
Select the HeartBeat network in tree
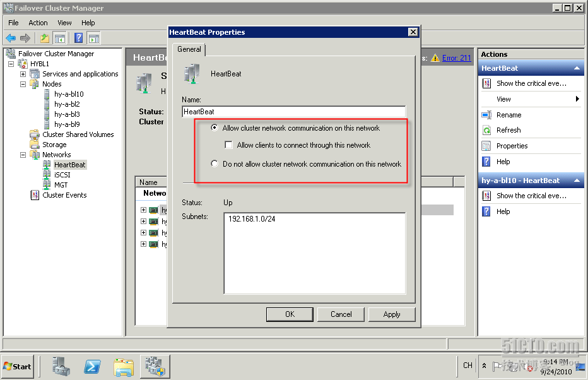coord(70,165)
